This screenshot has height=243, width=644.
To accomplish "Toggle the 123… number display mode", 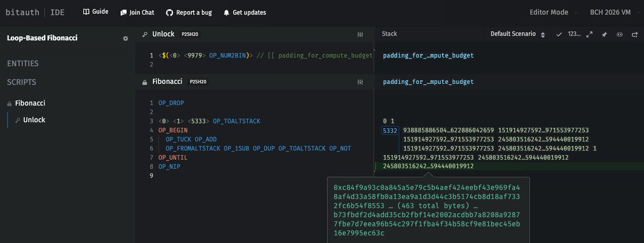I will coord(574,34).
